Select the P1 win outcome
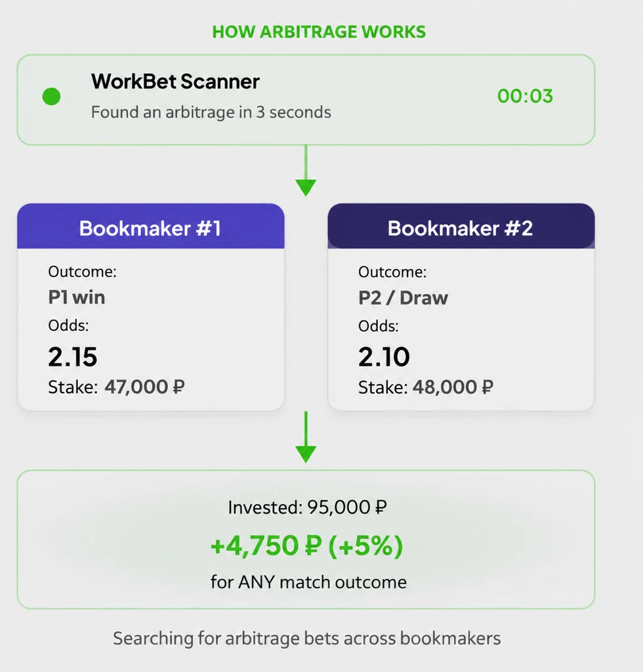The width and height of the screenshot is (643, 672). tap(77, 297)
